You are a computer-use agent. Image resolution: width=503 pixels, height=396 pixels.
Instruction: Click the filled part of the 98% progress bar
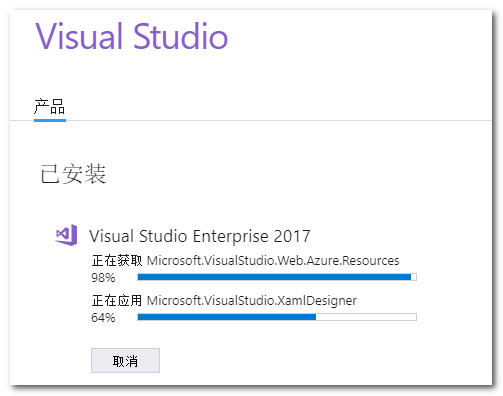click(x=274, y=277)
